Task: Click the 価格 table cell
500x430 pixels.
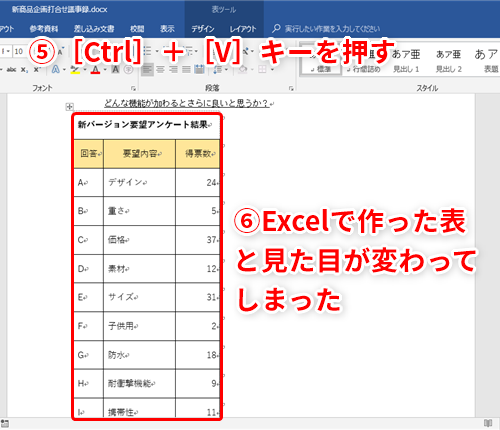Action: (139, 240)
